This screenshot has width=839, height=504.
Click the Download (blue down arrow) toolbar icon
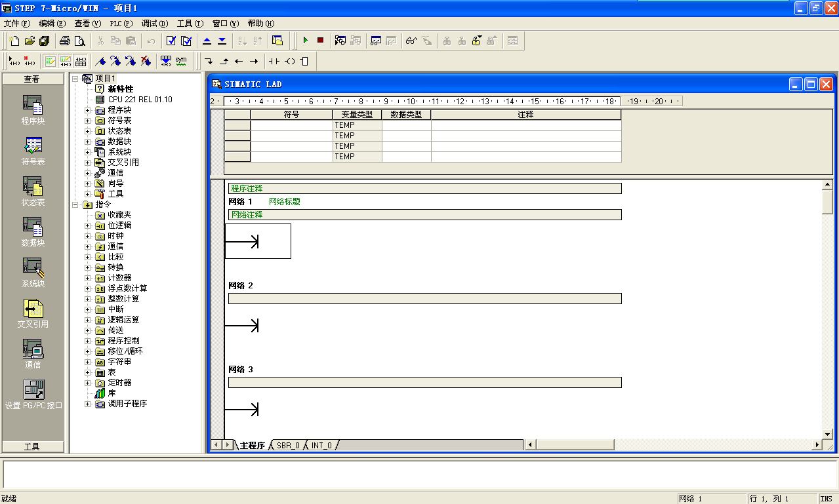point(222,41)
